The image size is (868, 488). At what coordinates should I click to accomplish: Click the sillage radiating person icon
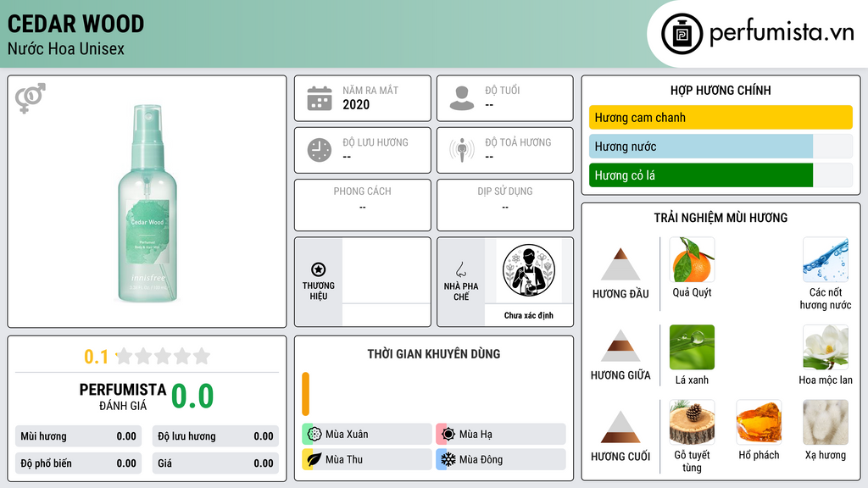(462, 150)
